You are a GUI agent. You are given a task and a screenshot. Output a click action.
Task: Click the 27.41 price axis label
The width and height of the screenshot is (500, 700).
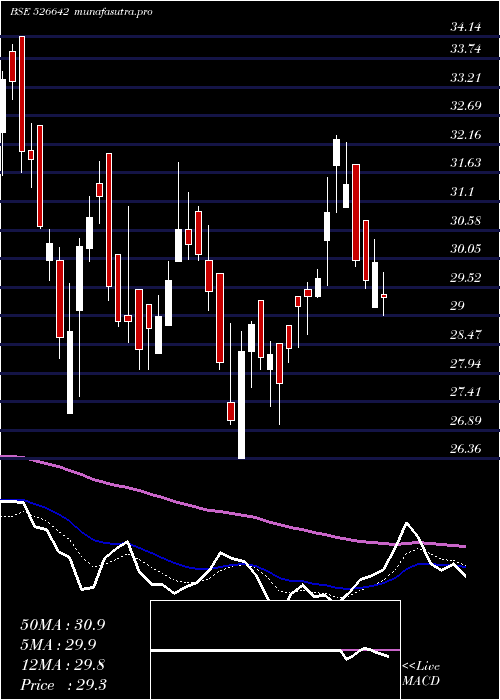tap(466, 392)
